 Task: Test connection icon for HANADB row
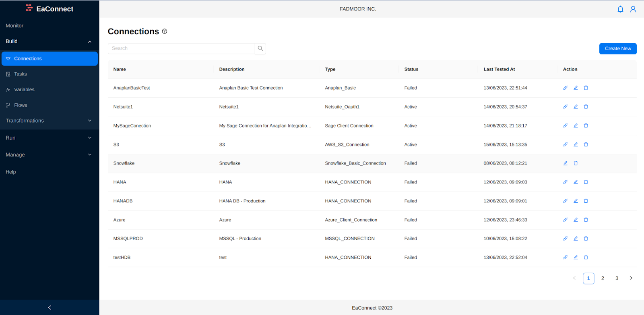coord(565,201)
